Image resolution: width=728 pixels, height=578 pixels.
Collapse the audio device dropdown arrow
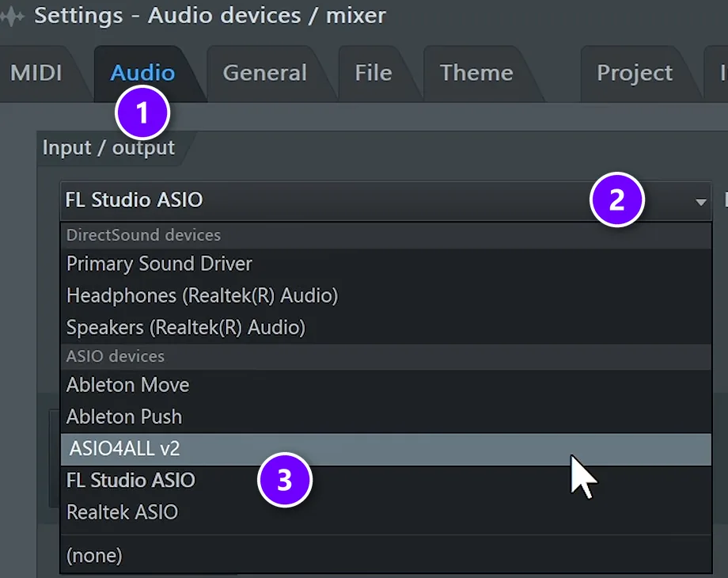pos(700,202)
